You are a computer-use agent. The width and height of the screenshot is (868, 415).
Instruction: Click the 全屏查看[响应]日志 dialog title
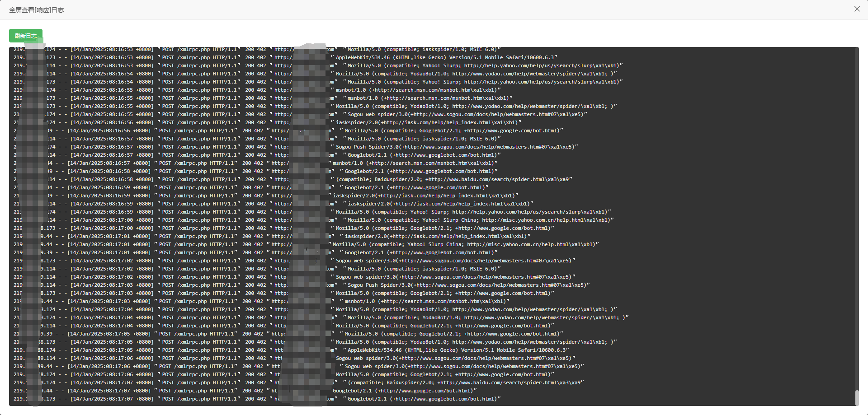point(36,10)
